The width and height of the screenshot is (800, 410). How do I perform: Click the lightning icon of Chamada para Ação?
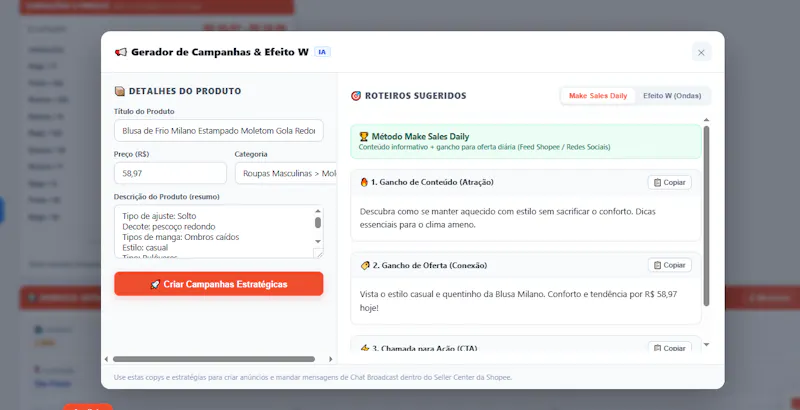(x=365, y=348)
